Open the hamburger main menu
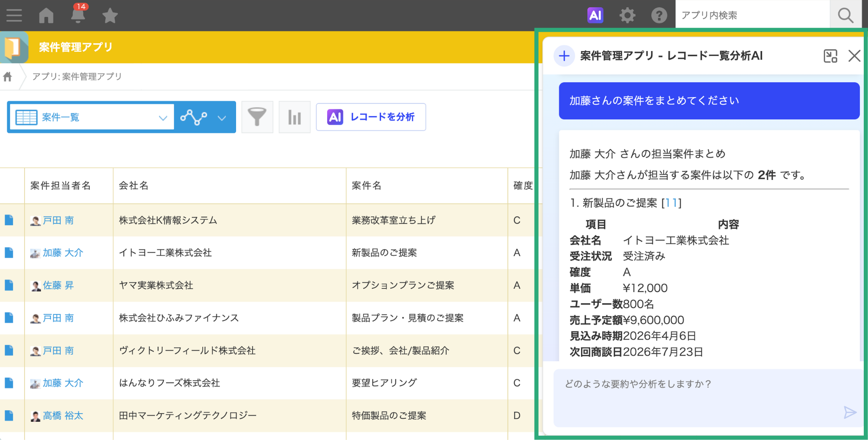Screen dimensions: 868x440 coord(14,16)
